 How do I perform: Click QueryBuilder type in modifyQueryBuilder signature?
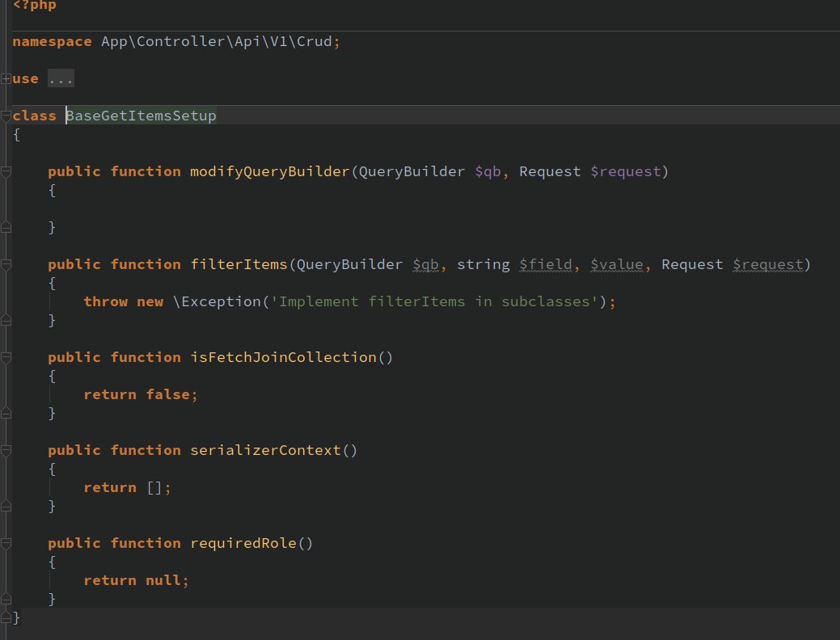[x=412, y=171]
